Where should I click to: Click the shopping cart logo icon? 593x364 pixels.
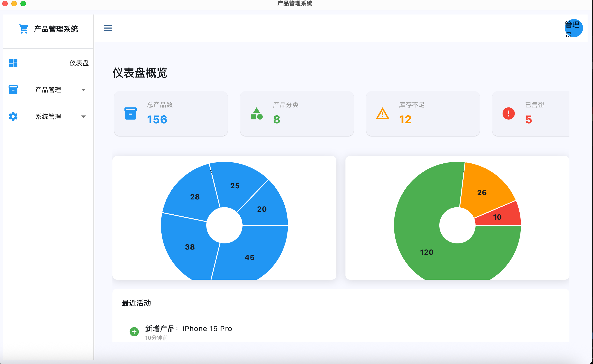coord(23,29)
